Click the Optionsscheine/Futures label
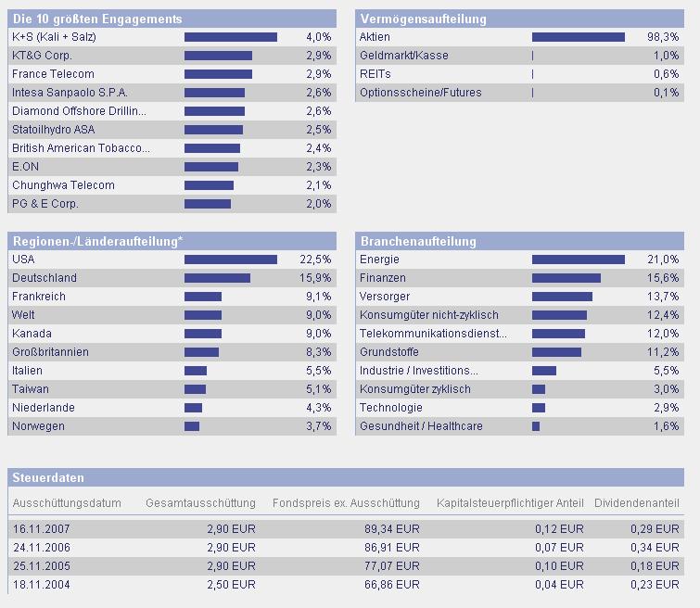 (421, 93)
